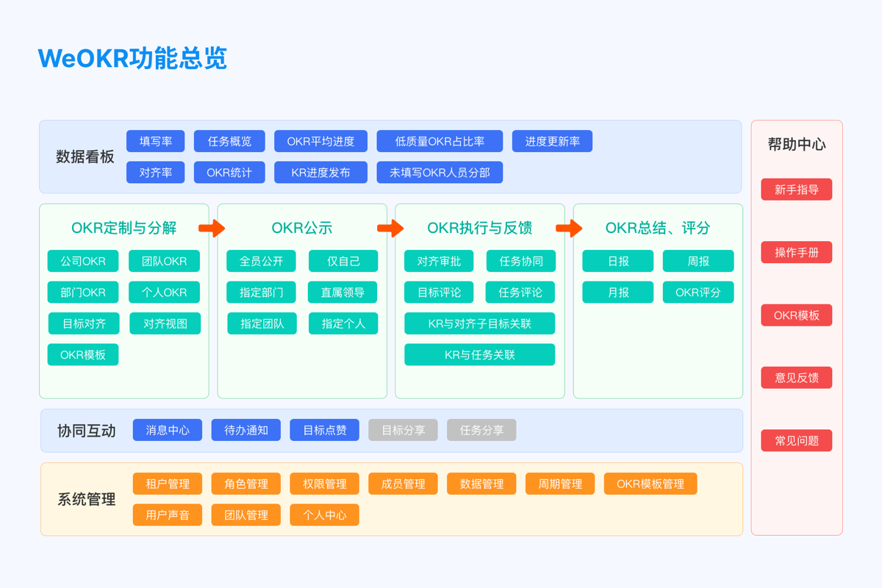Select the 填写率 tag in 数据看板
This screenshot has width=882, height=588.
click(156, 141)
